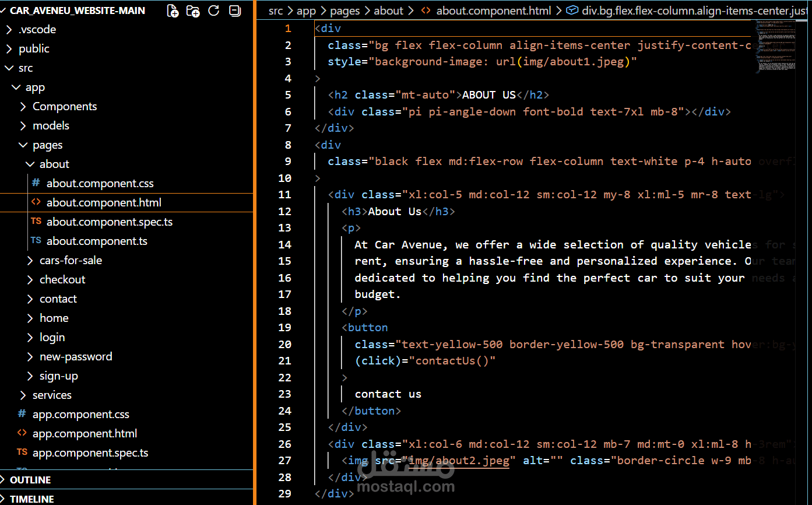Collapse the app folder
The width and height of the screenshot is (812, 505).
click(35, 87)
